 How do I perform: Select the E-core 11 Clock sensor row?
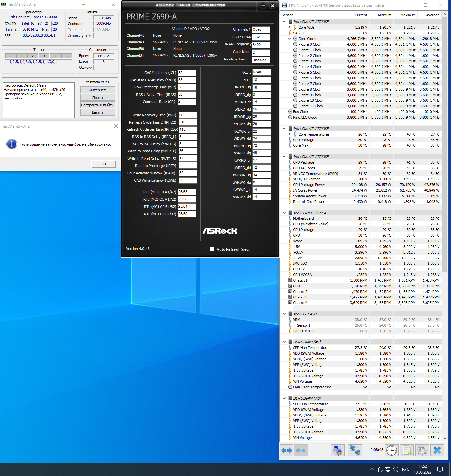(x=361, y=106)
